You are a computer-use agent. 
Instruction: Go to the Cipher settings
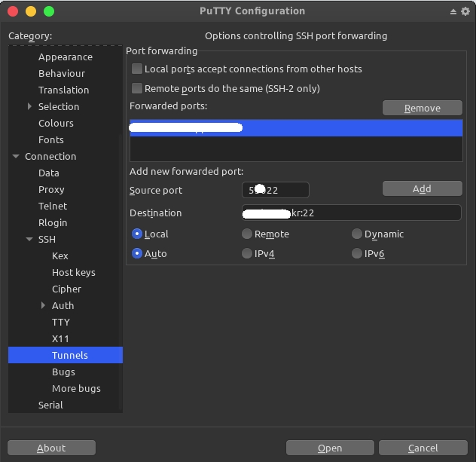point(66,289)
